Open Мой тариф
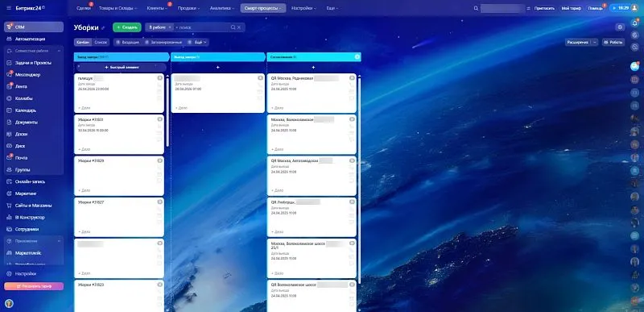 click(571, 8)
